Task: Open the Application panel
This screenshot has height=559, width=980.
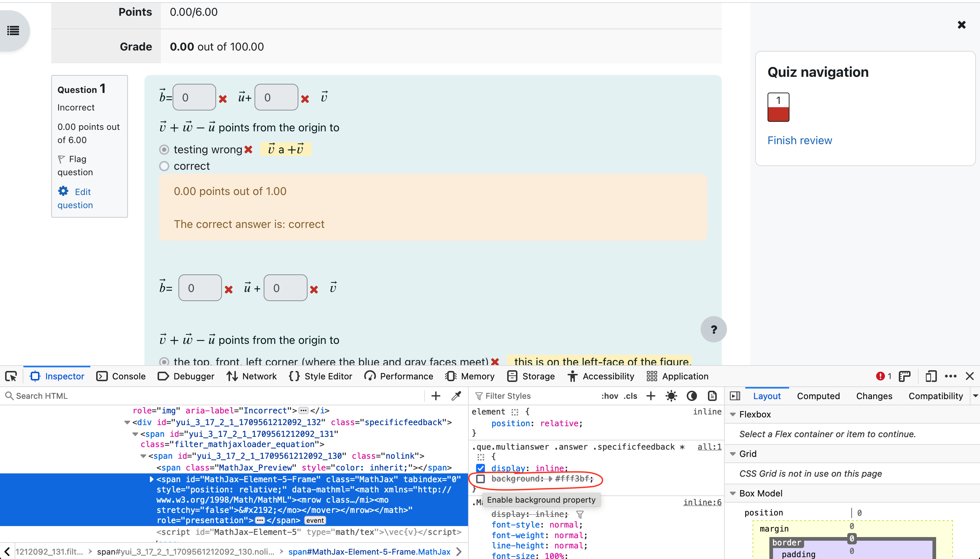Action: click(678, 376)
